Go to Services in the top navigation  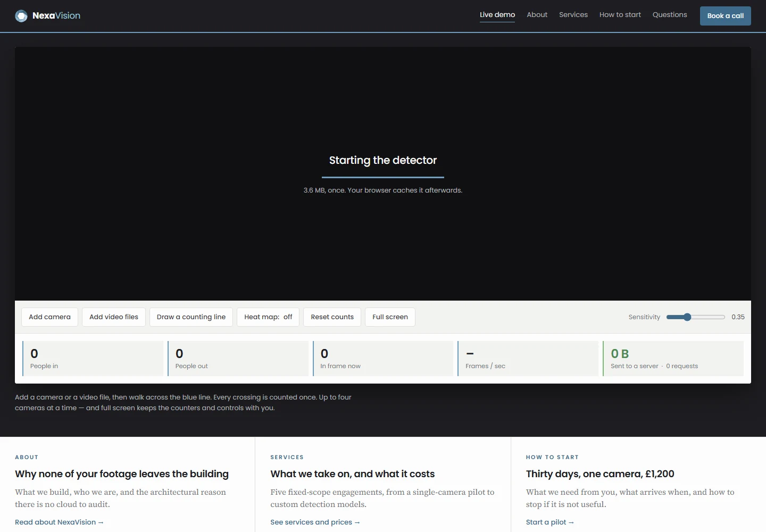pyautogui.click(x=573, y=15)
